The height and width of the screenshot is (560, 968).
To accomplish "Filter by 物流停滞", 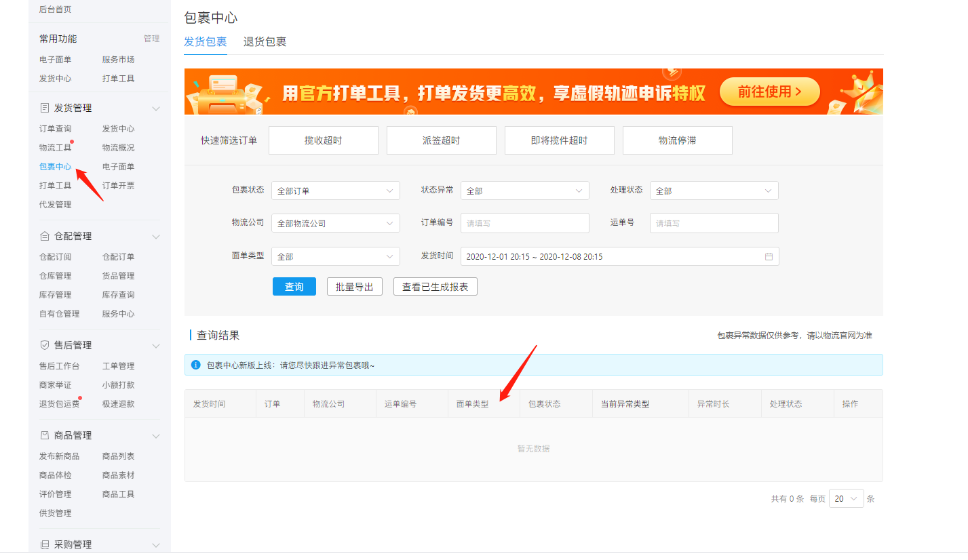I will (x=678, y=140).
